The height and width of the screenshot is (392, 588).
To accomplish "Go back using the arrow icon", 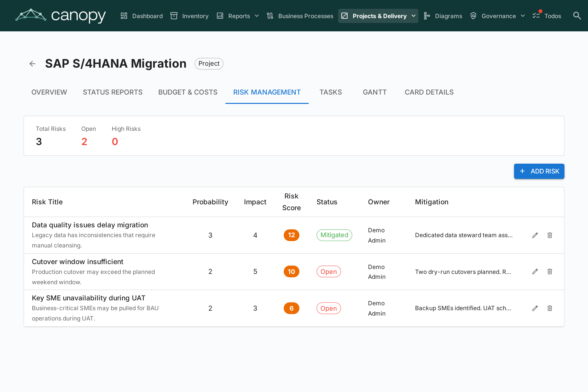I will [32, 64].
